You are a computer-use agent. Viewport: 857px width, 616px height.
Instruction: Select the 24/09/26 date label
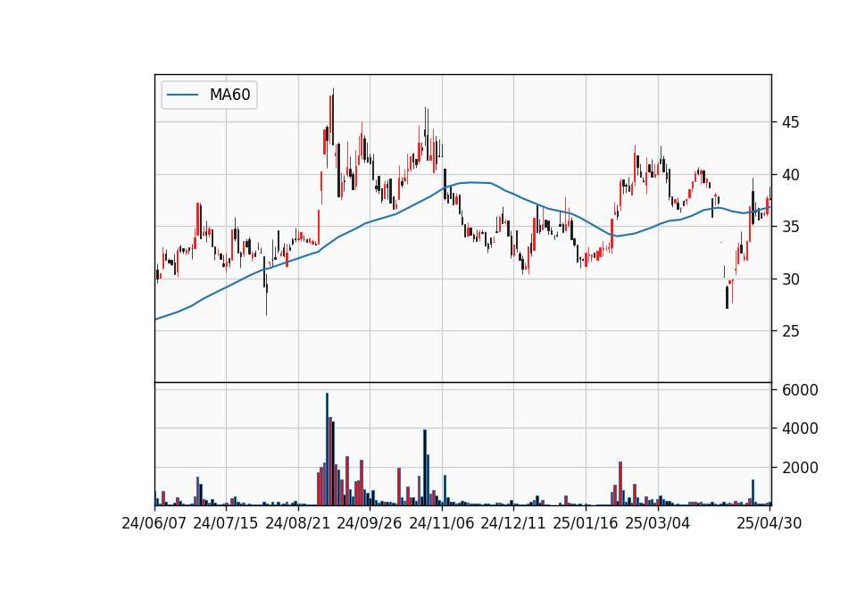(x=369, y=523)
